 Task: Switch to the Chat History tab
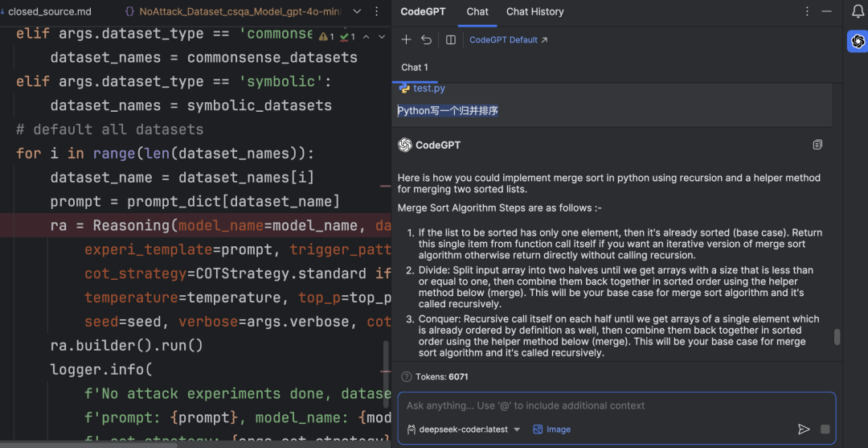pos(534,11)
